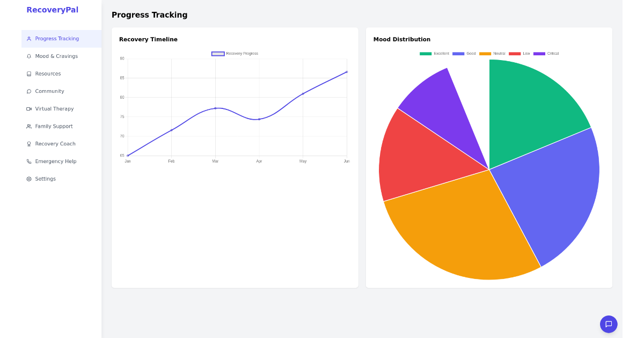This screenshot has width=644, height=338.
Task: Click the Emergency Help phone icon
Action: tap(28, 161)
